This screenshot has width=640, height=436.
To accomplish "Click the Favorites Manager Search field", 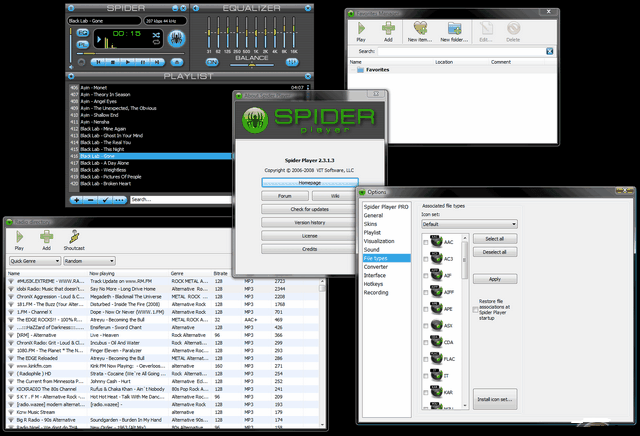I will point(461,51).
